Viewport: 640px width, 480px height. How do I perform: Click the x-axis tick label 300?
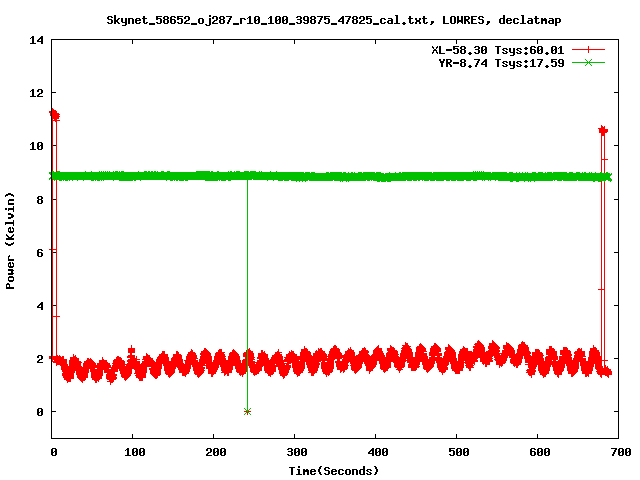coord(296,452)
